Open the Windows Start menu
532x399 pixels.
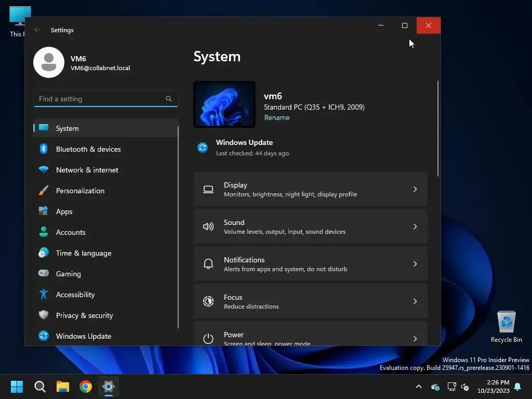pos(17,387)
